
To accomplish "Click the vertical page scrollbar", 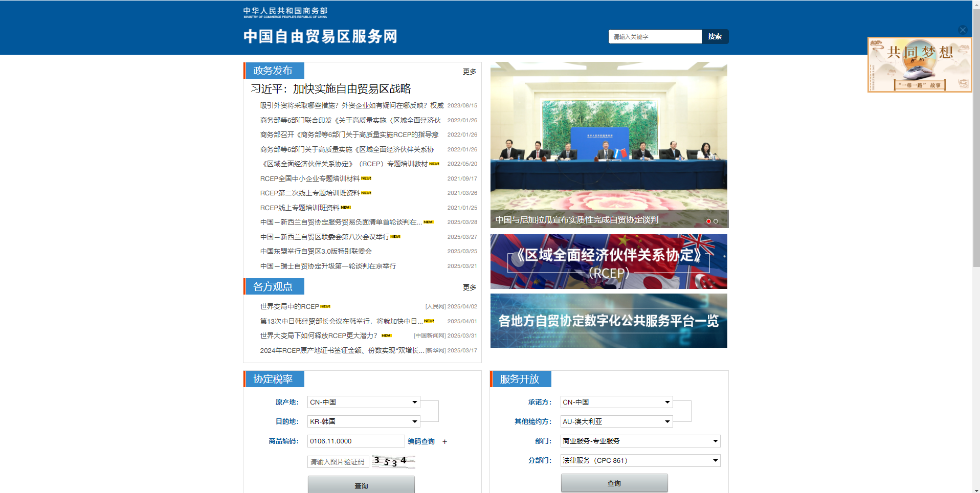I will (976, 153).
